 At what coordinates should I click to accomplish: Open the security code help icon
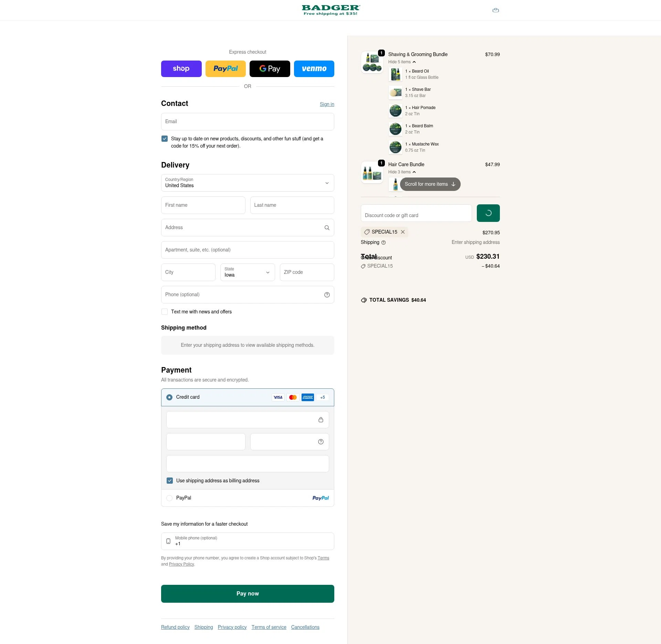(x=320, y=441)
